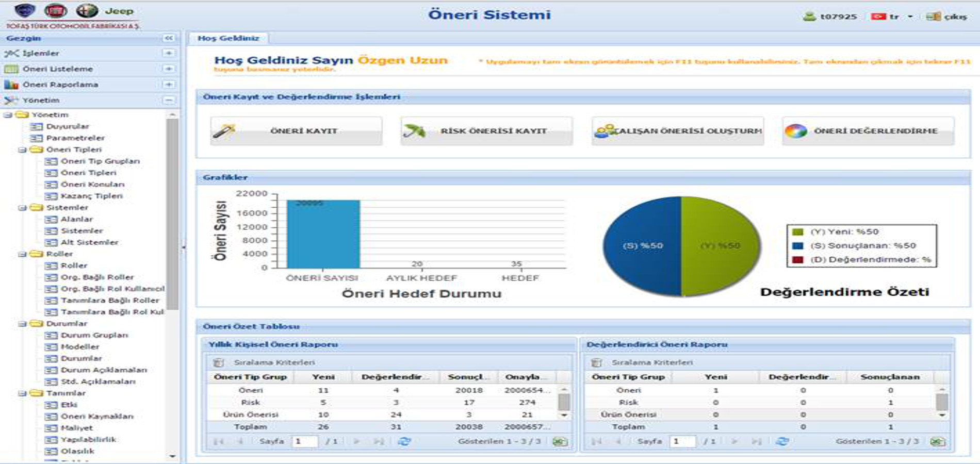Image resolution: width=980 pixels, height=464 pixels.
Task: Click the navigation tree vertical scrollbar
Action: coord(172,214)
